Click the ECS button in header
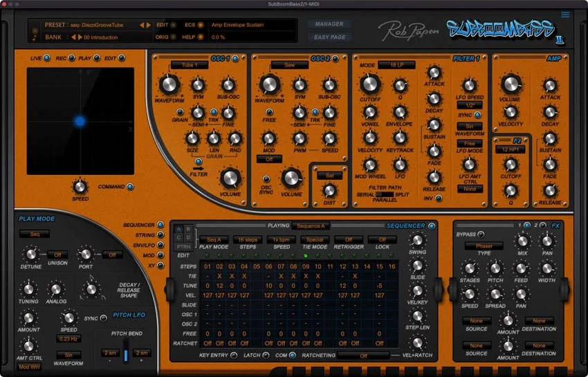This screenshot has height=377, width=588. (x=201, y=25)
